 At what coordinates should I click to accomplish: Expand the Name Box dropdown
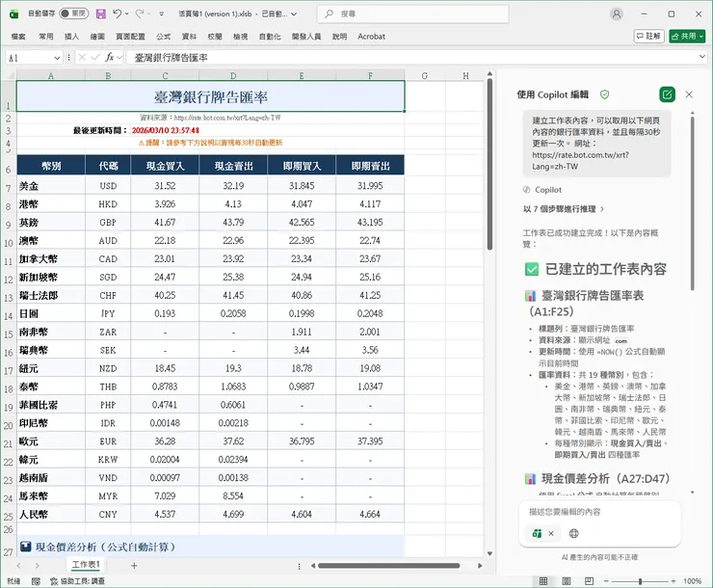click(57, 58)
